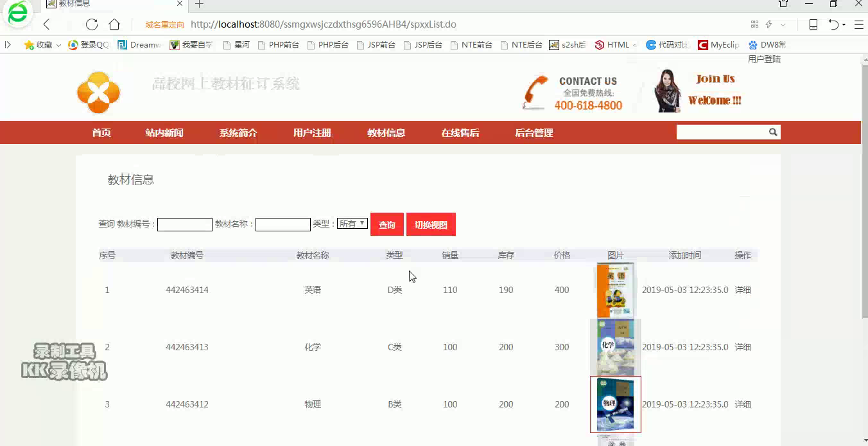This screenshot has height=446, width=868.
Task: Click the 物理 textbook cover image
Action: point(615,404)
